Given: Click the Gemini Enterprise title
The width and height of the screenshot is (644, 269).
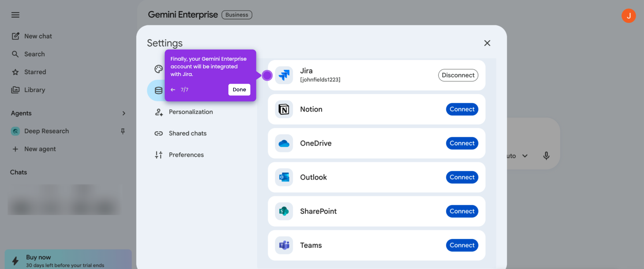Looking at the screenshot, I should (183, 15).
